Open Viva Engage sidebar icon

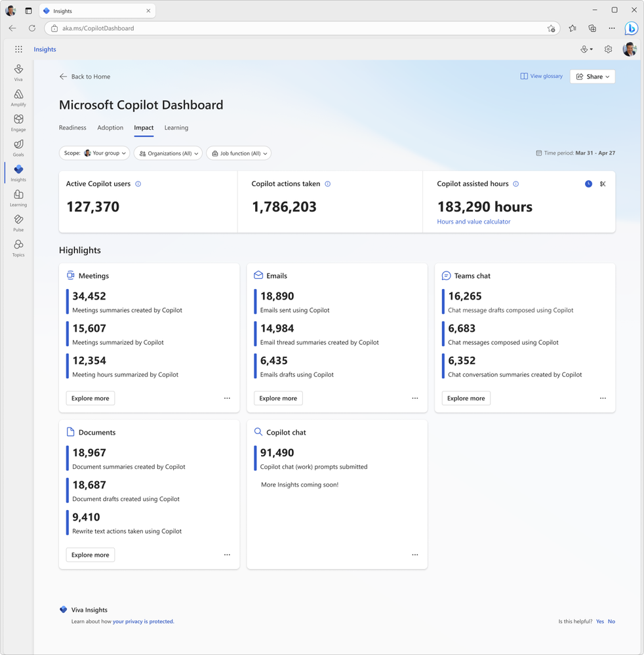pos(18,123)
